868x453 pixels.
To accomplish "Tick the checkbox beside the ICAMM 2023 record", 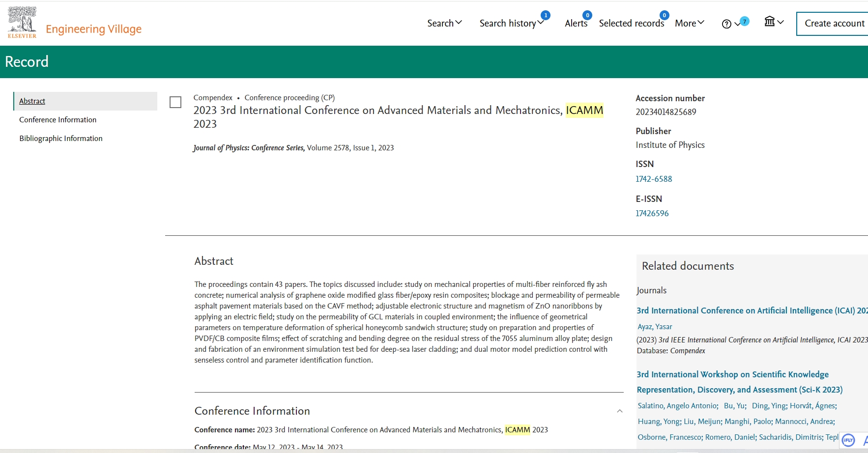I will point(175,102).
